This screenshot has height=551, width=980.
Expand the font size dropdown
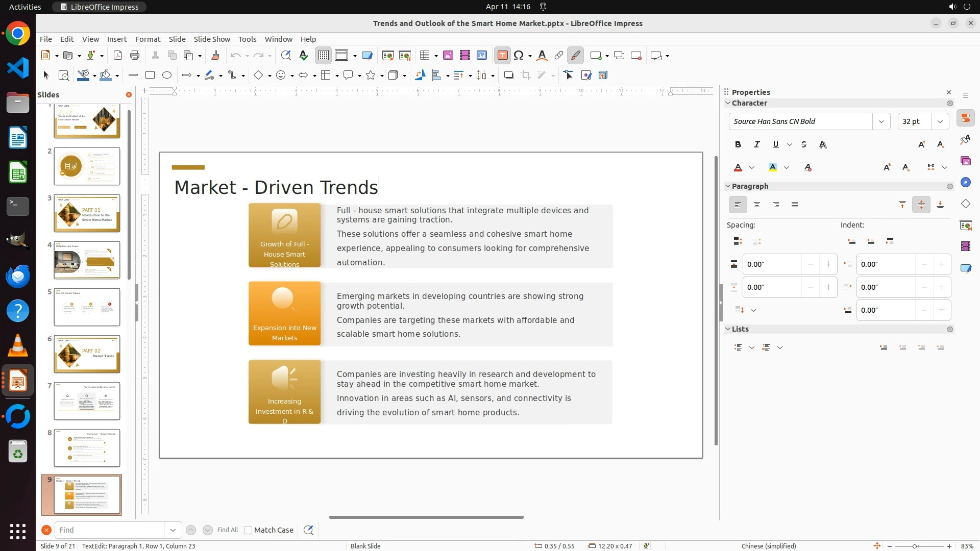(940, 121)
